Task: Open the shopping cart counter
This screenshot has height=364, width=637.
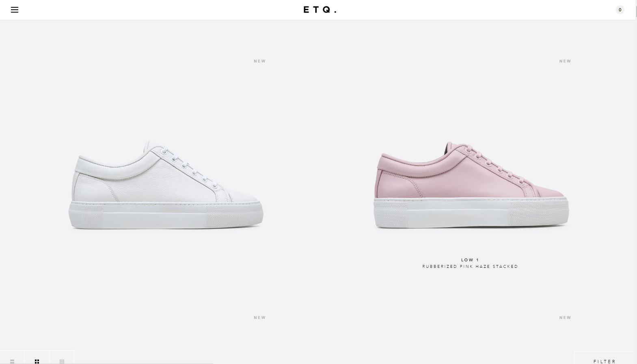Action: (x=620, y=10)
